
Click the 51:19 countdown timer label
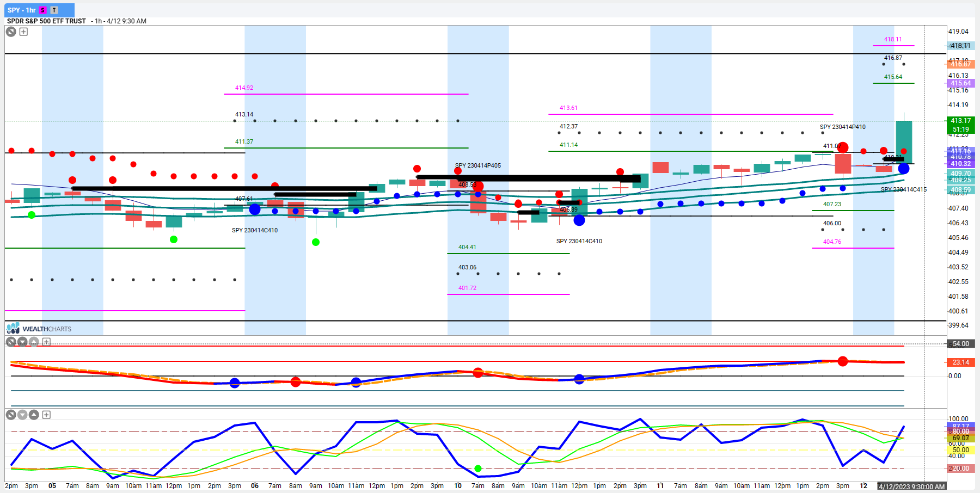(x=961, y=130)
